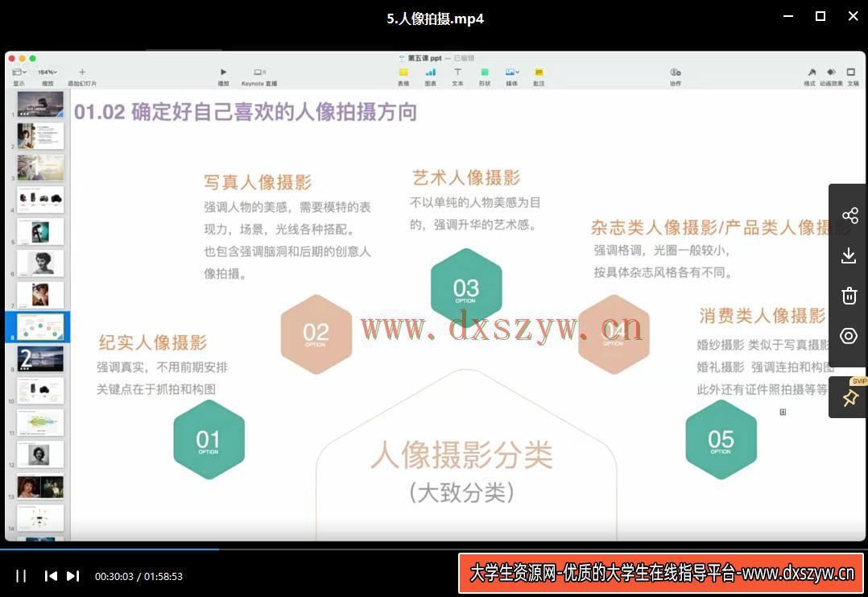868x597 pixels.
Task: Add a new slide with plus icon
Action: tap(82, 76)
